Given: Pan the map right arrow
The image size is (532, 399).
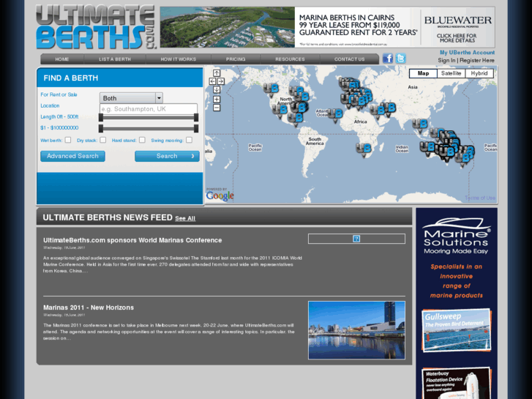Looking at the screenshot, I should click(221, 81).
